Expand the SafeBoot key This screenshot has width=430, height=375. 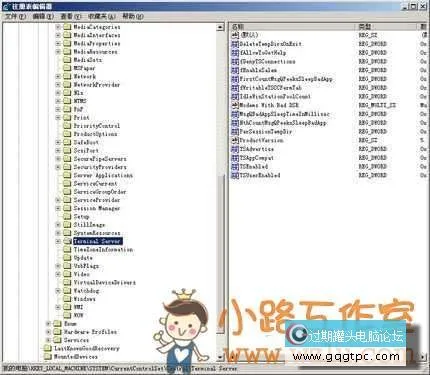[x=58, y=142]
